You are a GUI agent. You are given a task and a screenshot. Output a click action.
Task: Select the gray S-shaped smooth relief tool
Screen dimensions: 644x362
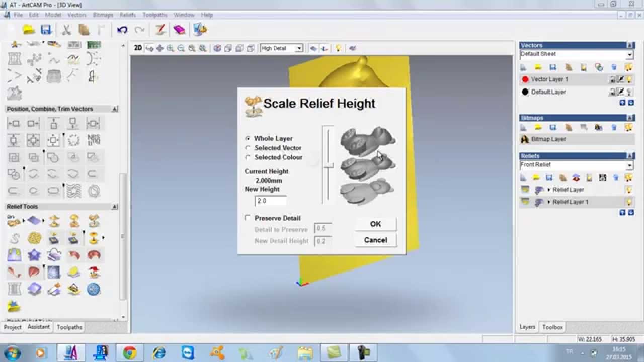click(x=14, y=238)
